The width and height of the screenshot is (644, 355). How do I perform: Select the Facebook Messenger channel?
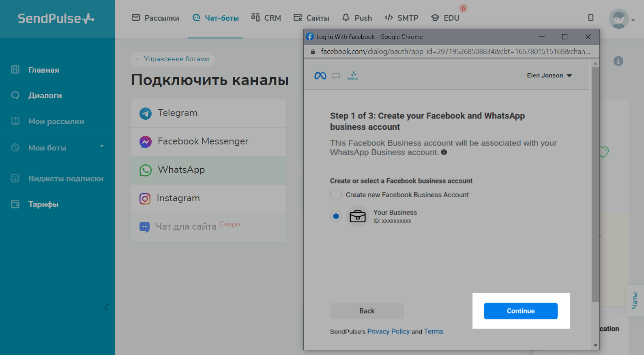(x=208, y=142)
